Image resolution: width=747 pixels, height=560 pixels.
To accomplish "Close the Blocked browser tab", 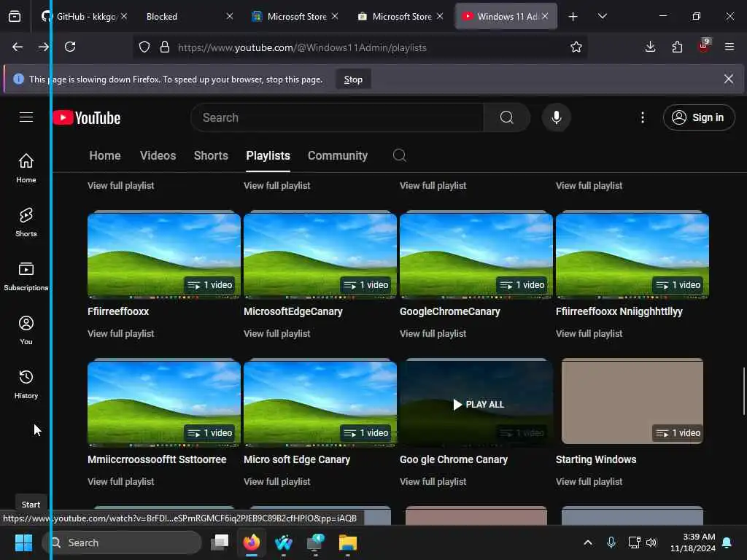I will (230, 16).
